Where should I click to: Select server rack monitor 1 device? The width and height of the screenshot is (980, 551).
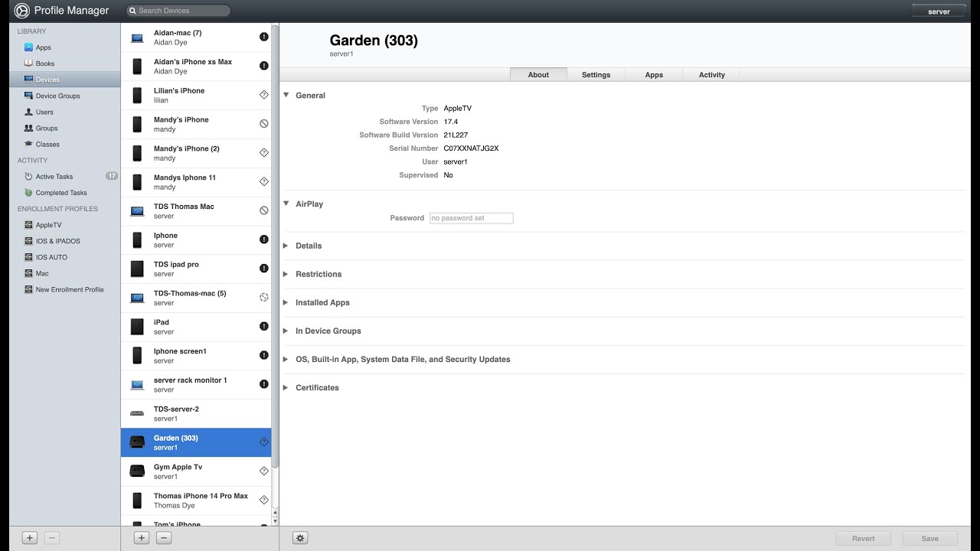coord(196,385)
